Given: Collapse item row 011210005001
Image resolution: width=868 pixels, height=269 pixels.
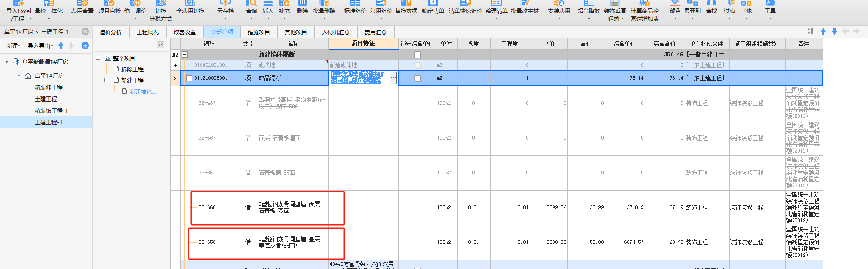Looking at the screenshot, I should pos(189,78).
